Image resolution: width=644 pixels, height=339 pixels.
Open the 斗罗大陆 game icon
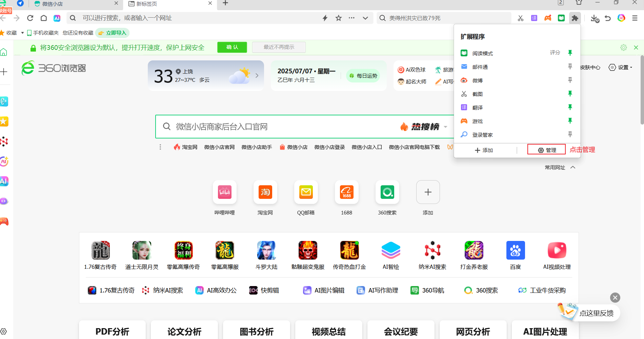(x=266, y=250)
